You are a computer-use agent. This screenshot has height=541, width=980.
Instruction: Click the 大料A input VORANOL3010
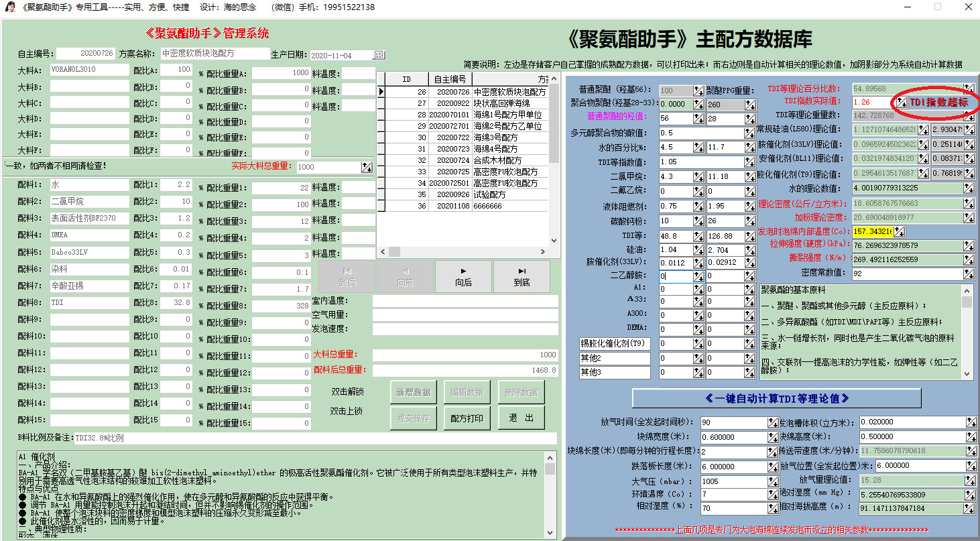point(88,70)
